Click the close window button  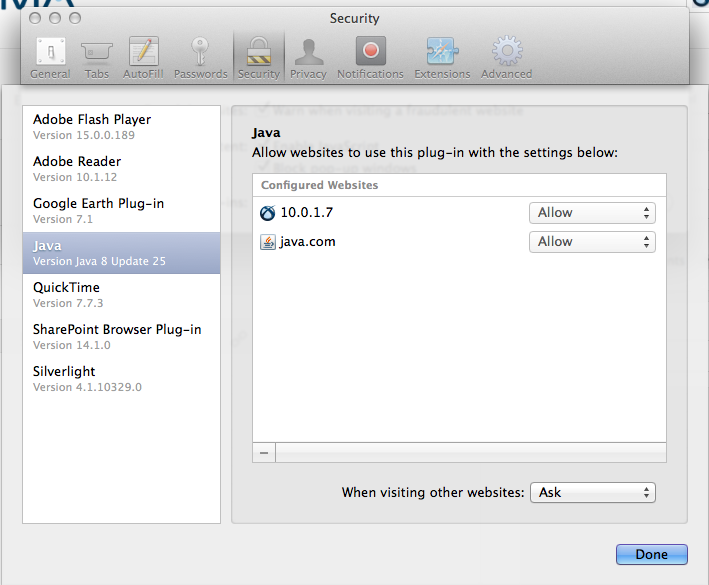(x=35, y=18)
